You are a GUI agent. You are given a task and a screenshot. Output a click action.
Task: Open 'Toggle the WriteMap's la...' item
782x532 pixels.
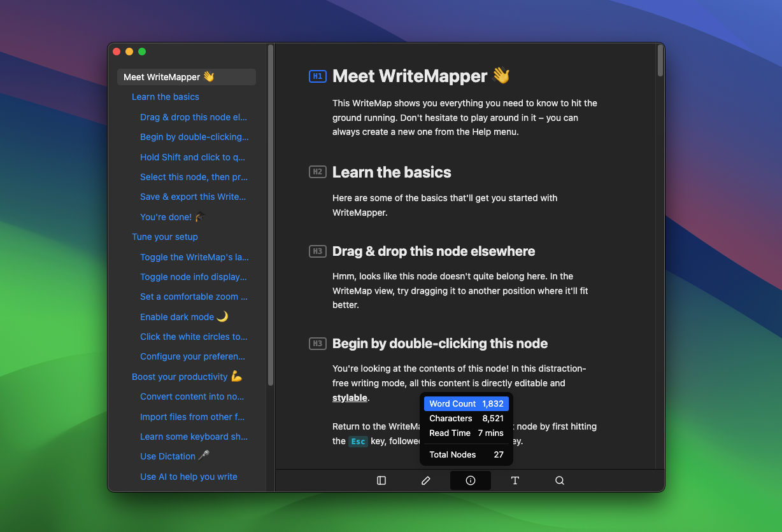[x=194, y=257]
